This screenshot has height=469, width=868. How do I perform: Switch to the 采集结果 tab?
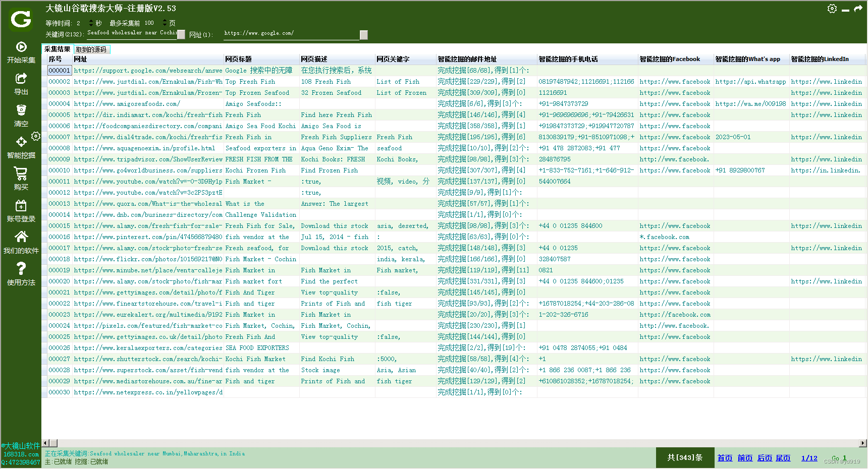coord(57,49)
